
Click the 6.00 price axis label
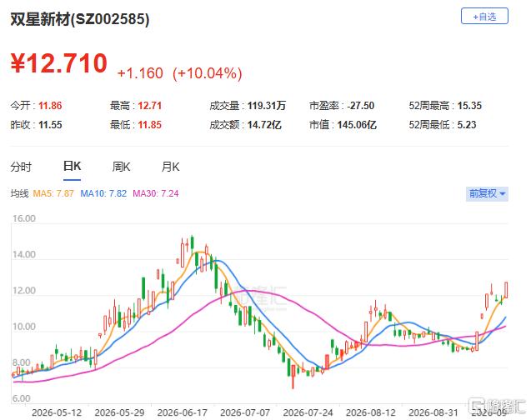[22, 398]
